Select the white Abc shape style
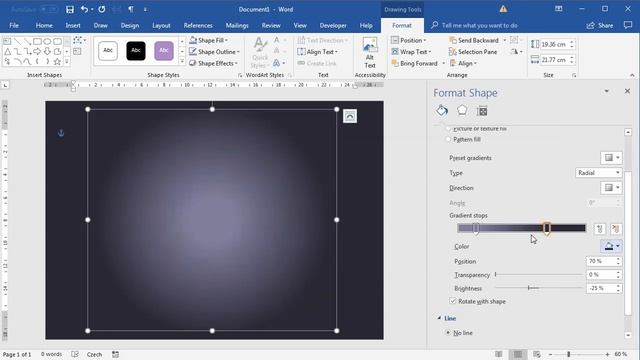 108,51
